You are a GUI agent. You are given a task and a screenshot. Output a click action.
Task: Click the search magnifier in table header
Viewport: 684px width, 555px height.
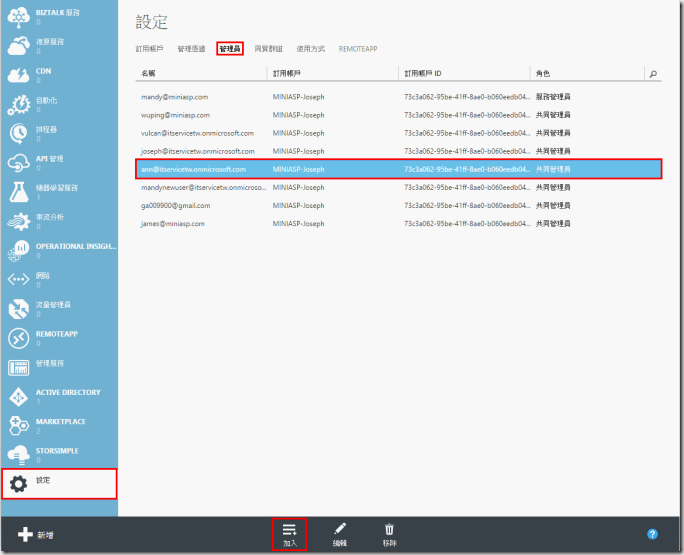click(x=654, y=74)
